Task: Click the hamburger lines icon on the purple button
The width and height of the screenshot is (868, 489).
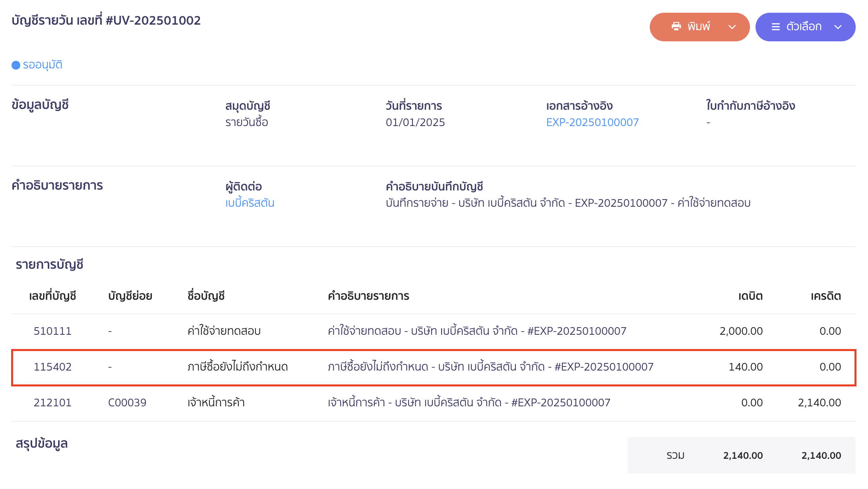Action: click(x=775, y=26)
